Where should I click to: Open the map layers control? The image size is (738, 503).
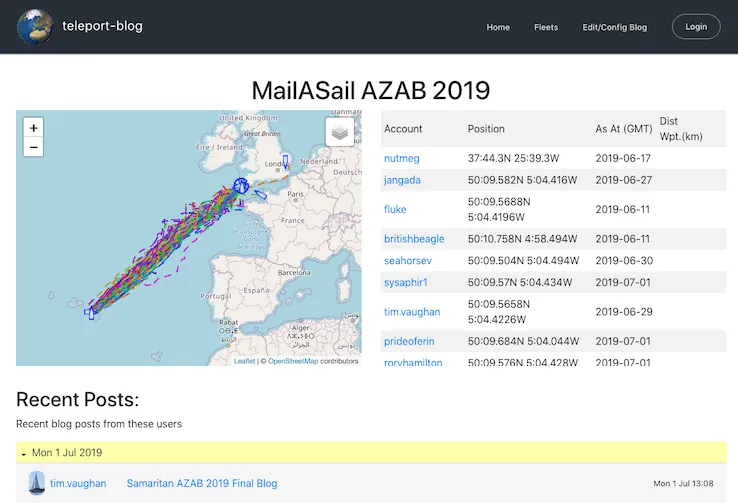pyautogui.click(x=339, y=132)
